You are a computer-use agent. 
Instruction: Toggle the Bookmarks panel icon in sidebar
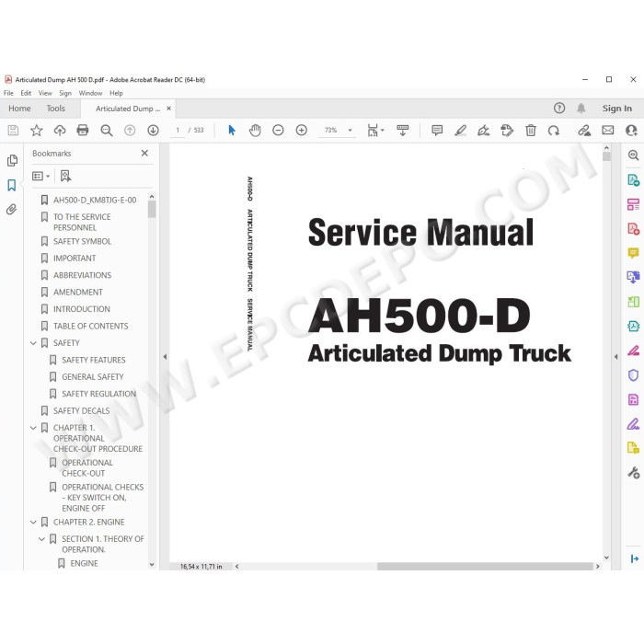coord(12,185)
